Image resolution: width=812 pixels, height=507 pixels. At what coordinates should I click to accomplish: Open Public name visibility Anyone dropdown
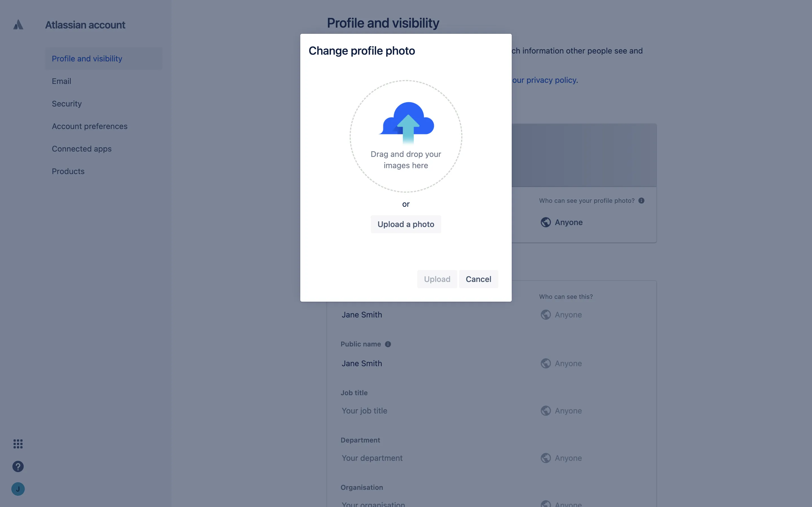[x=568, y=363]
